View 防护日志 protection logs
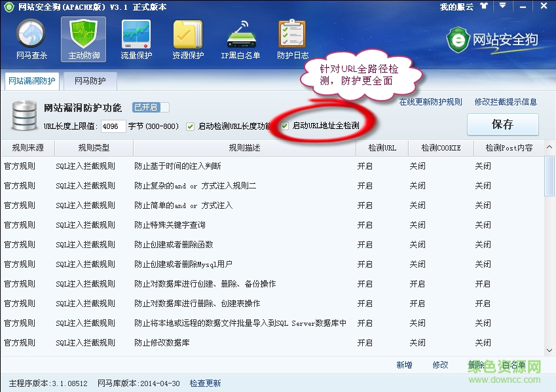The width and height of the screenshot is (556, 392). tap(293, 39)
